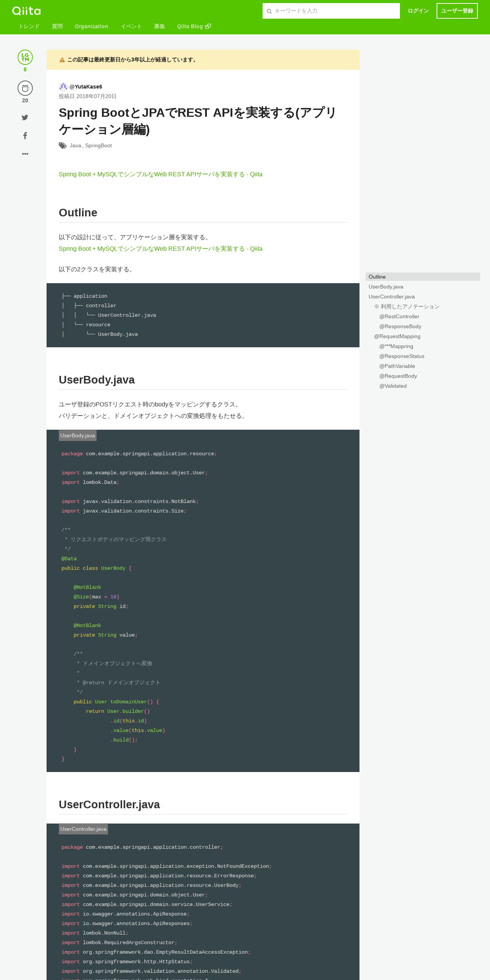
Task: Click the UserBody.java code block filename label
Action: 77,435
